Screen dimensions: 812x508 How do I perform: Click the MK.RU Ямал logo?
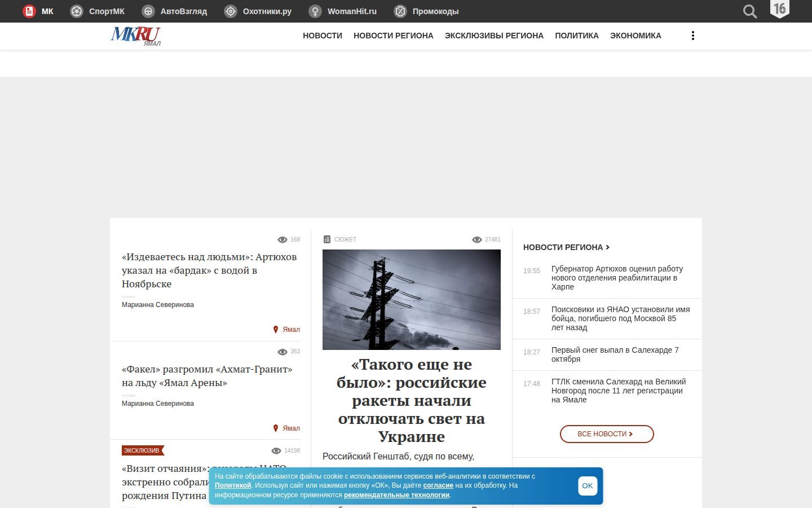tap(136, 36)
